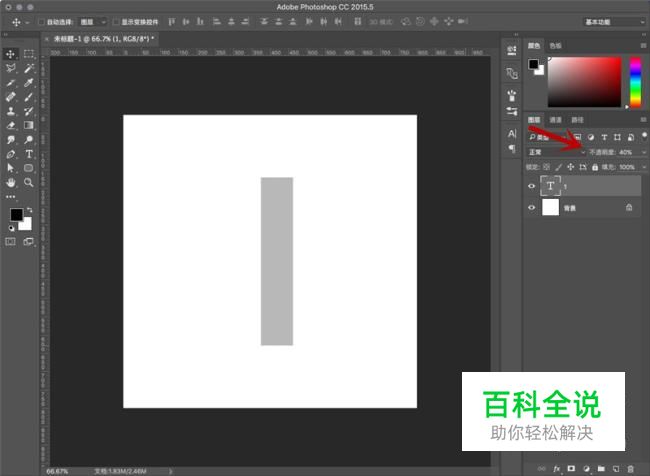The image size is (650, 476).
Task: Open the Color panel flyout menu
Action: (x=643, y=46)
